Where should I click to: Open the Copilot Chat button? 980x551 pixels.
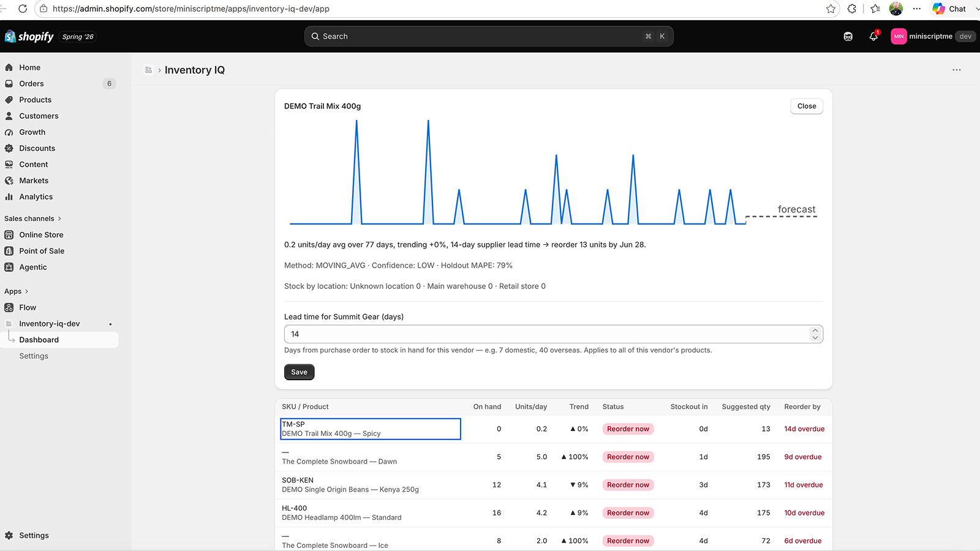949,9
